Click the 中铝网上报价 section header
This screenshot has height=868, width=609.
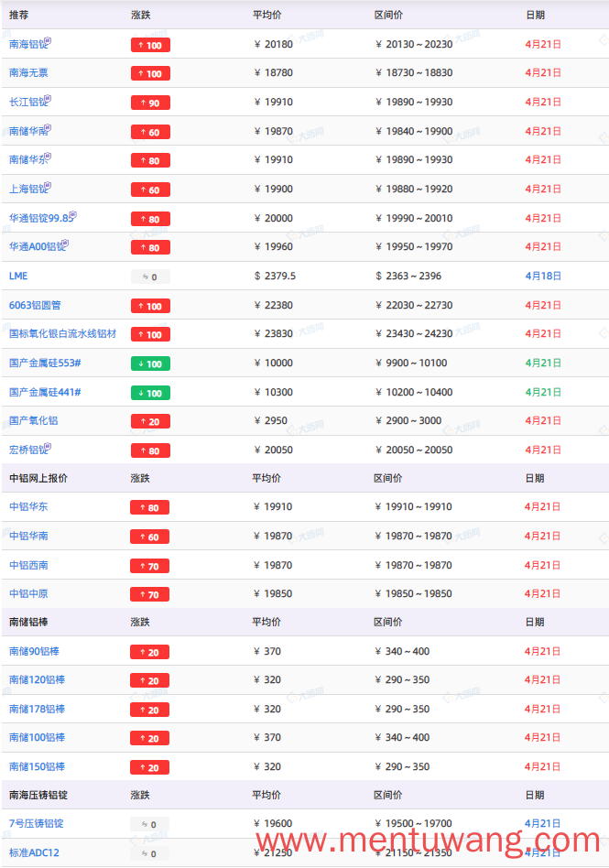(x=38, y=478)
